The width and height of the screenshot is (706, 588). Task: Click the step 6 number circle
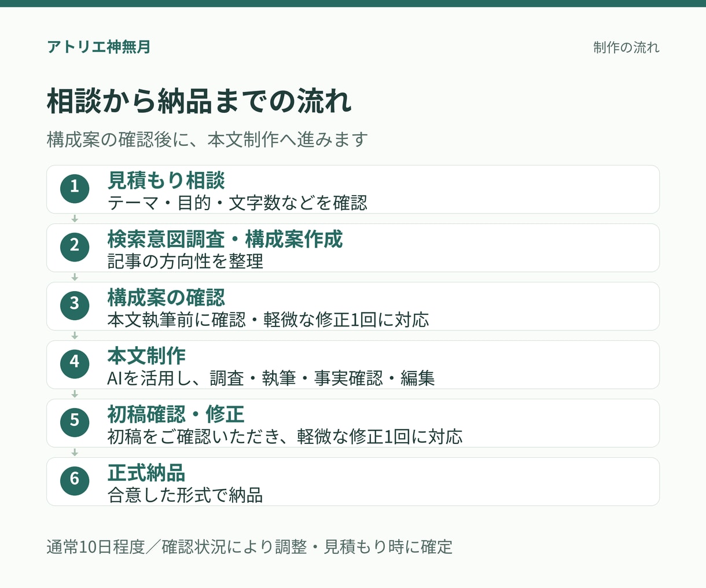tap(75, 480)
